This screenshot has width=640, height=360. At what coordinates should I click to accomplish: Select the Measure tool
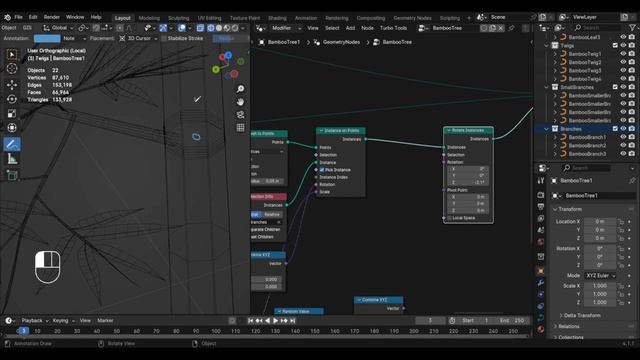(x=12, y=159)
